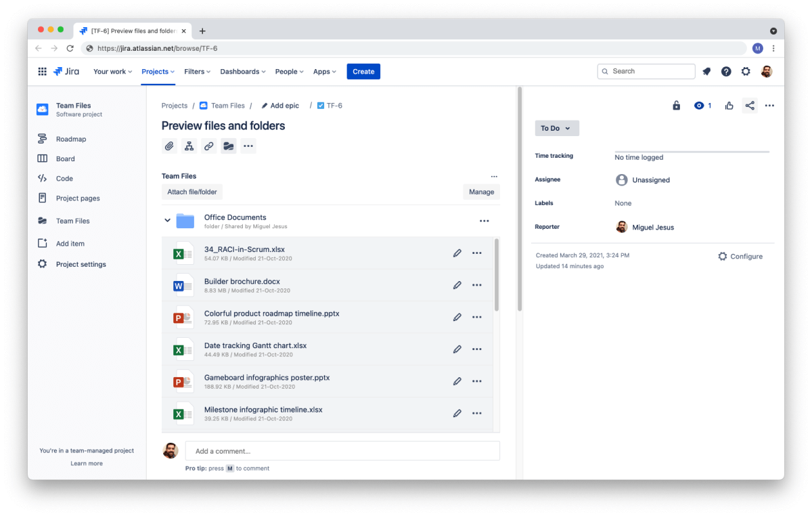Click the Jira logo
The height and width of the screenshot is (516, 812).
coord(66,71)
